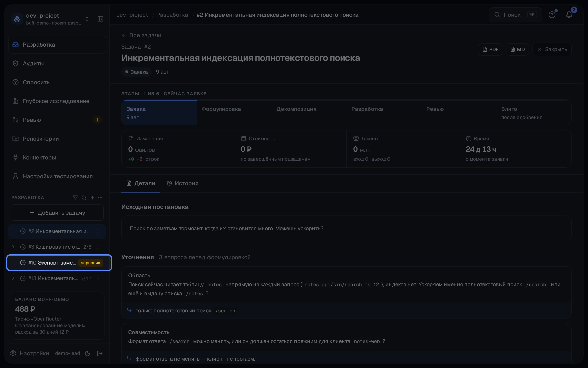Viewport: 588px width, 368px height.
Task: Filter the task list with the funnel icon
Action: pos(75,198)
